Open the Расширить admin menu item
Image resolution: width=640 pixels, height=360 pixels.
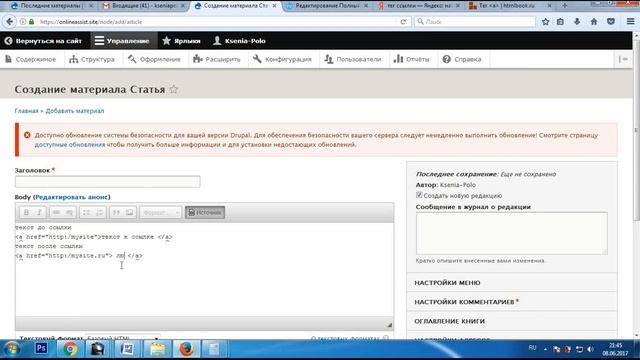tap(217, 59)
